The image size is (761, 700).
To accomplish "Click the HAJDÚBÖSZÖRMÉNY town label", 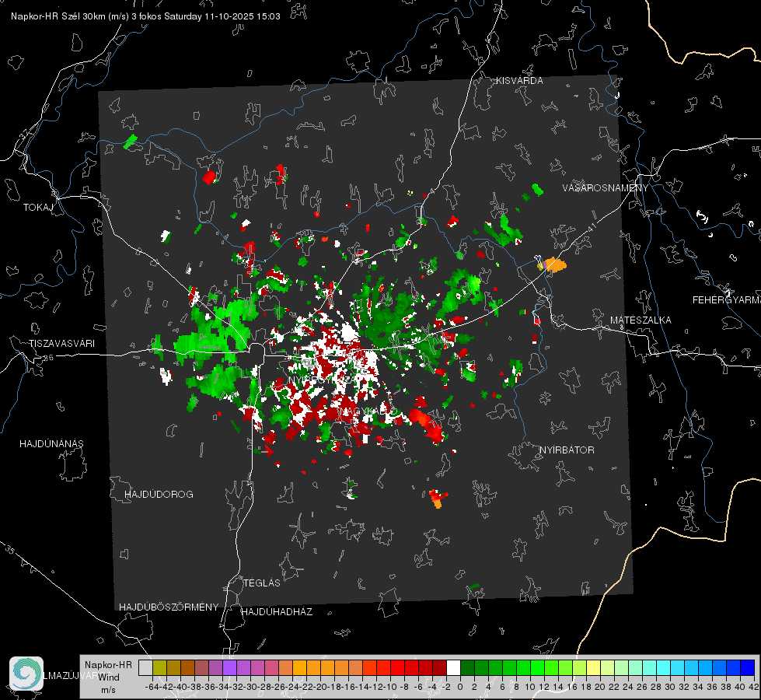I will pyautogui.click(x=169, y=607).
